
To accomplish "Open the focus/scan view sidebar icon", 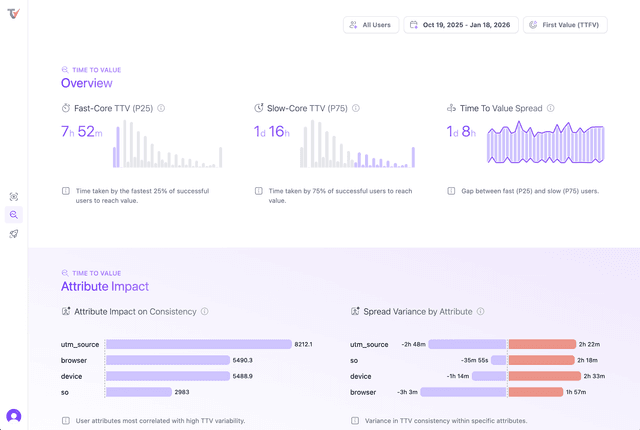I will 14,197.
